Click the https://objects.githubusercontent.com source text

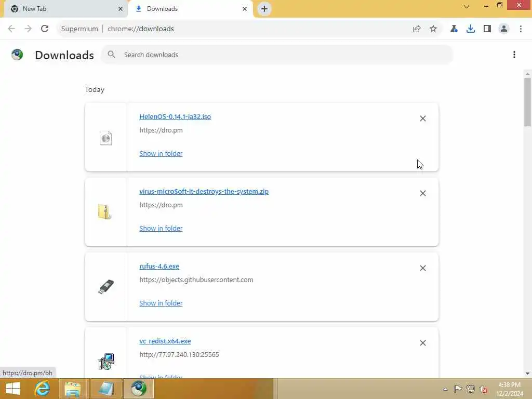(x=196, y=280)
